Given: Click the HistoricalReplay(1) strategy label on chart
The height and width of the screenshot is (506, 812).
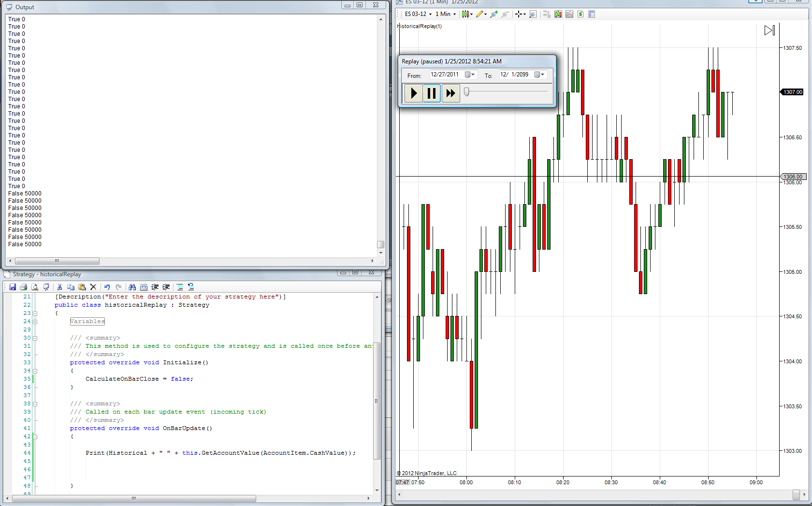Looking at the screenshot, I should [x=419, y=26].
